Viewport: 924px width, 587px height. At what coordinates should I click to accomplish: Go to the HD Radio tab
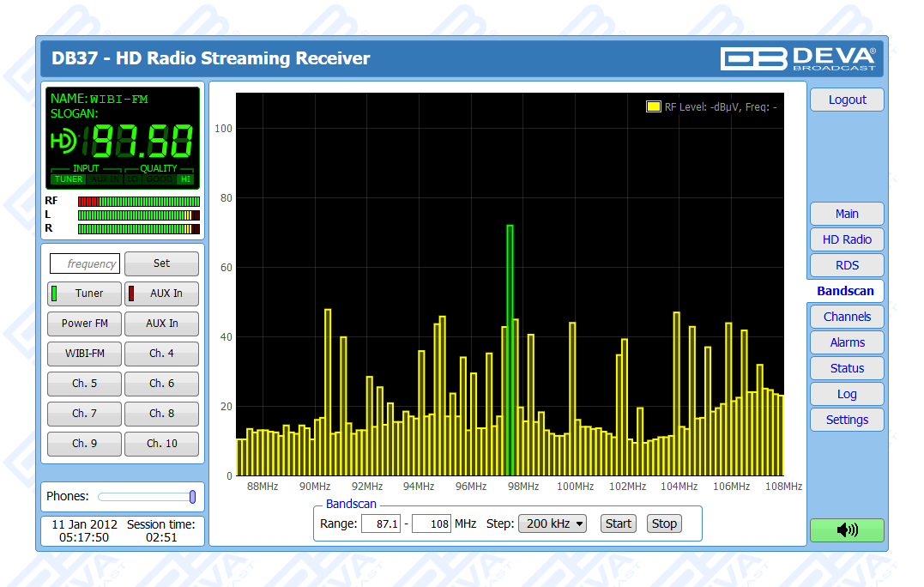(846, 239)
